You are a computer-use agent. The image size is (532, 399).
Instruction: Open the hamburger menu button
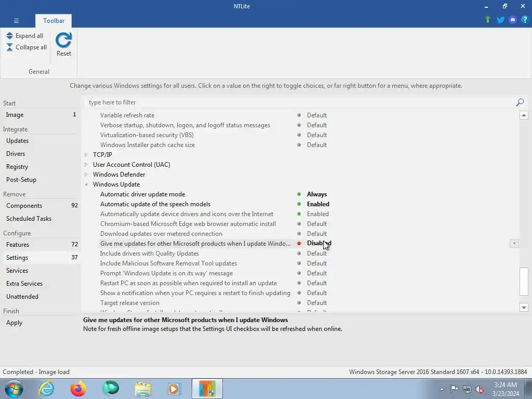[x=16, y=21]
